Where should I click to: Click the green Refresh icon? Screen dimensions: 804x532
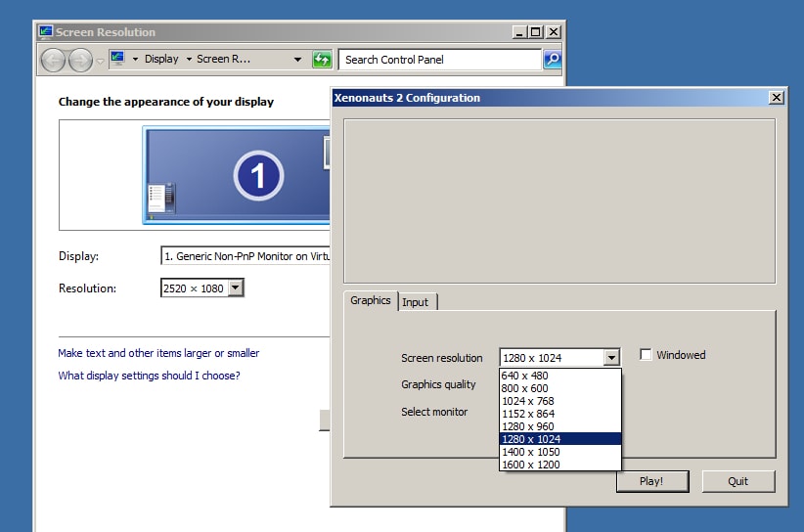[322, 60]
